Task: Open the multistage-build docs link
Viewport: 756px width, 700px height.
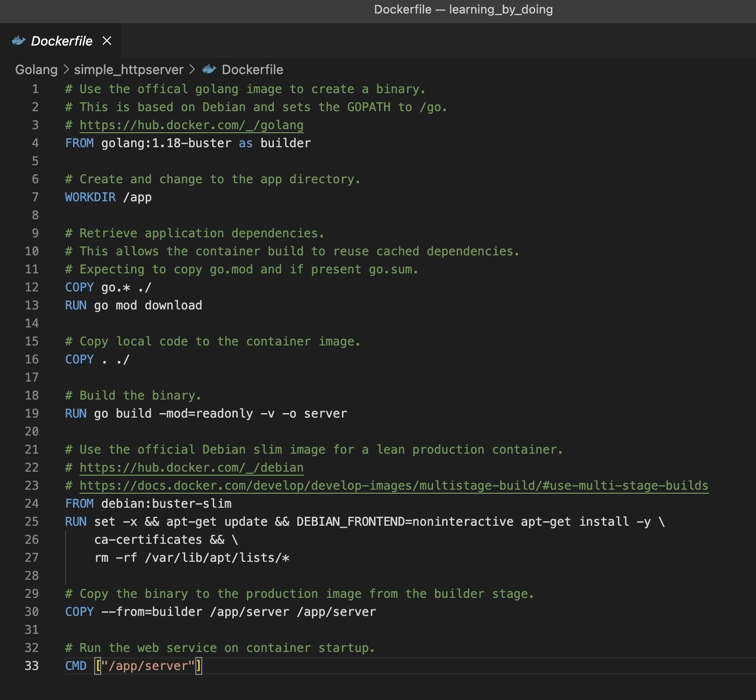Action: [x=394, y=486]
